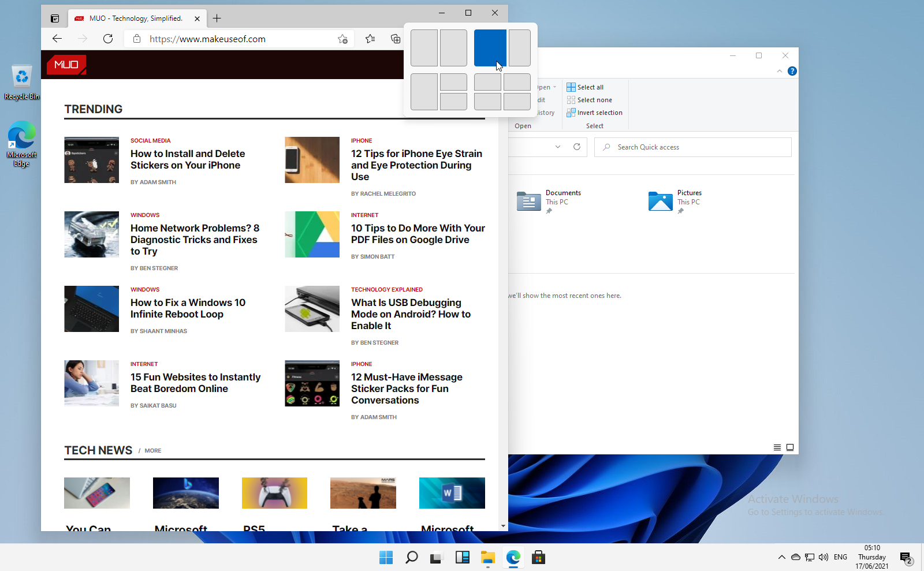This screenshot has height=571, width=924.
Task: Show hidden system tray icons
Action: coord(781,557)
